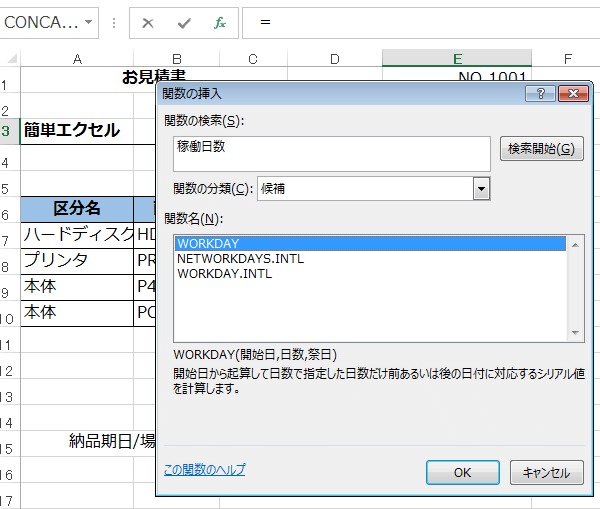Click the function search text box

pyautogui.click(x=330, y=152)
